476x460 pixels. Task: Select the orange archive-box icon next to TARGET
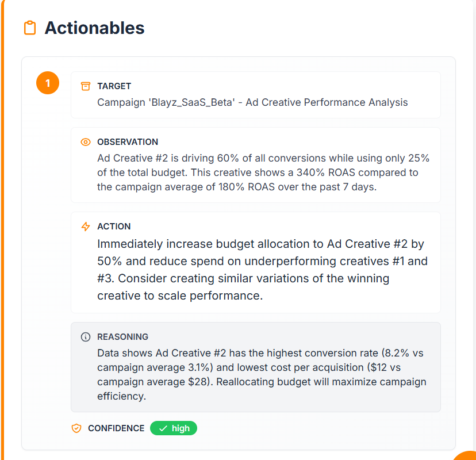[85, 85]
